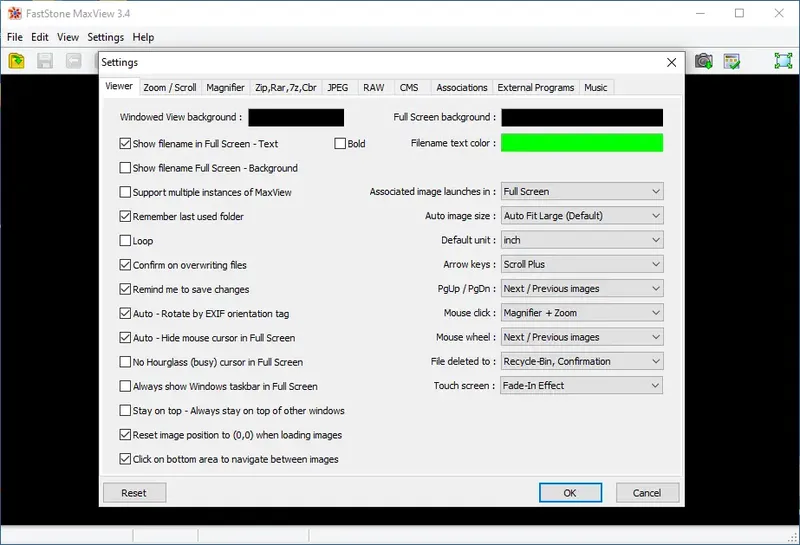
Task: Click the screen capture camera icon
Action: click(x=704, y=61)
